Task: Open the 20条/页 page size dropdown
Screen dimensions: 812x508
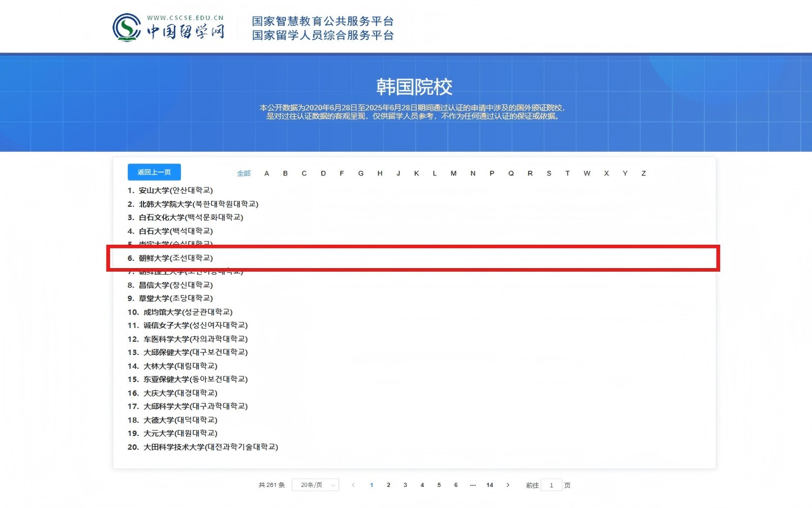Action: tap(315, 485)
